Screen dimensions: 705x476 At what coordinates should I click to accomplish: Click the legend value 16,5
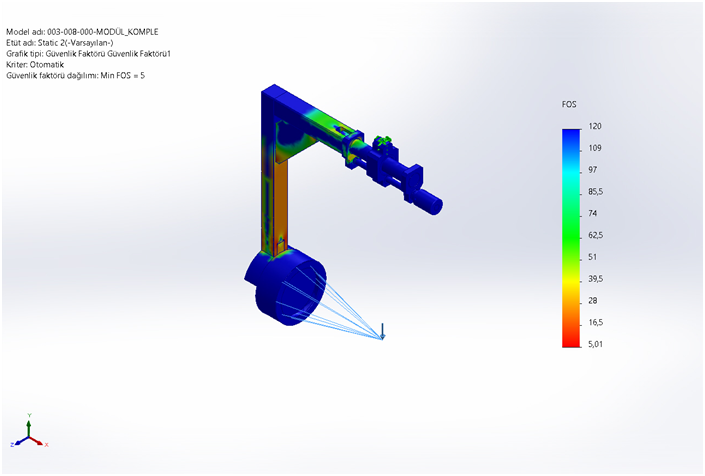(x=595, y=322)
